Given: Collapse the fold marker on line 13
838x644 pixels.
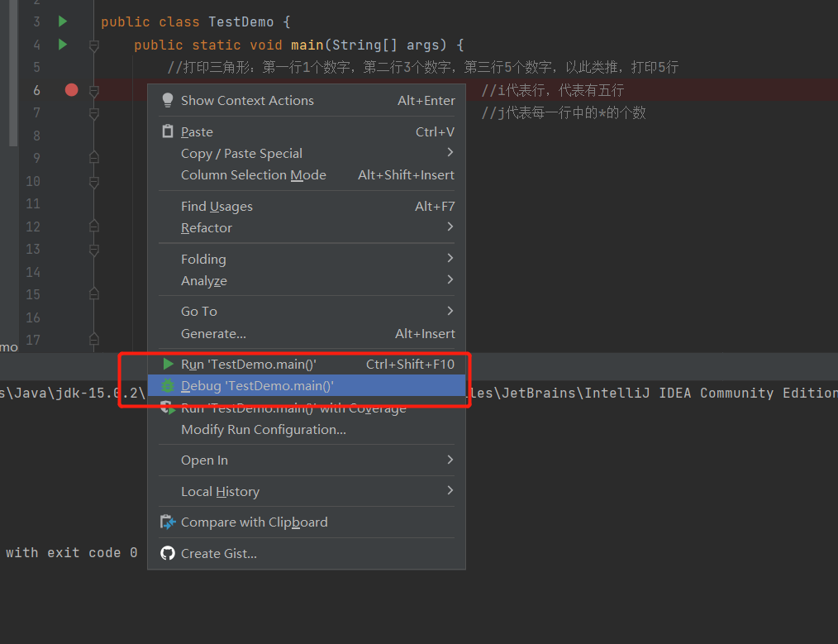Looking at the screenshot, I should pyautogui.click(x=94, y=250).
